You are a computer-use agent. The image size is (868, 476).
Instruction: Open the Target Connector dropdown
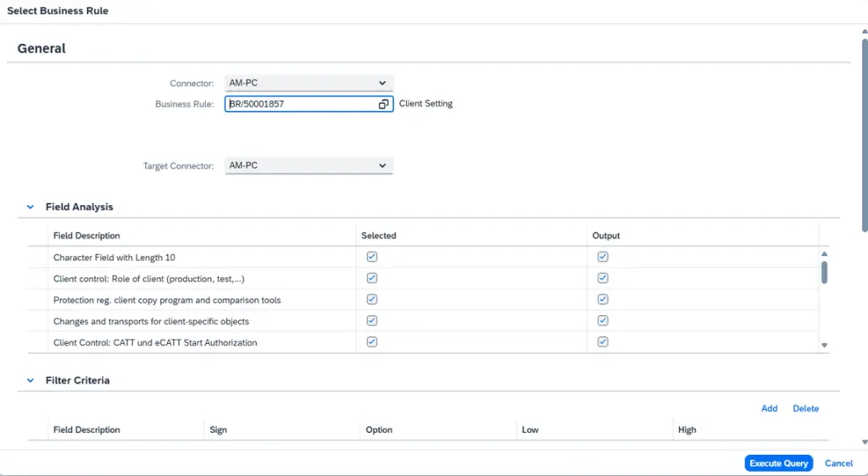(x=309, y=166)
